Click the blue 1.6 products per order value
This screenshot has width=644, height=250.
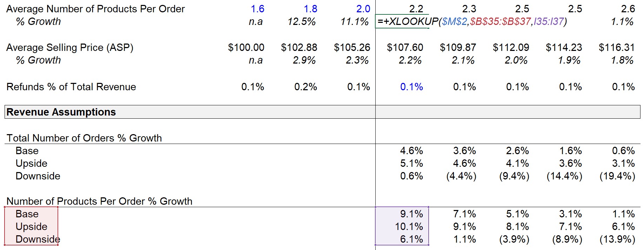(x=257, y=9)
